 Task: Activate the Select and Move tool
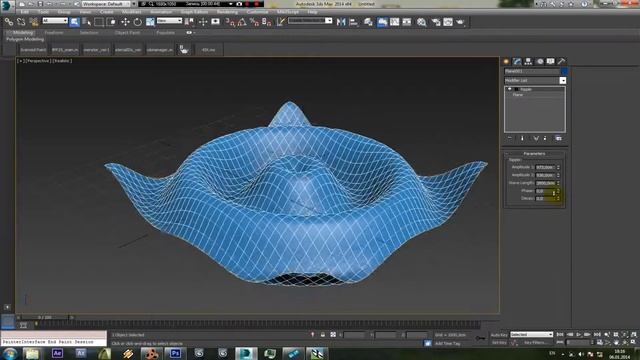(125, 22)
